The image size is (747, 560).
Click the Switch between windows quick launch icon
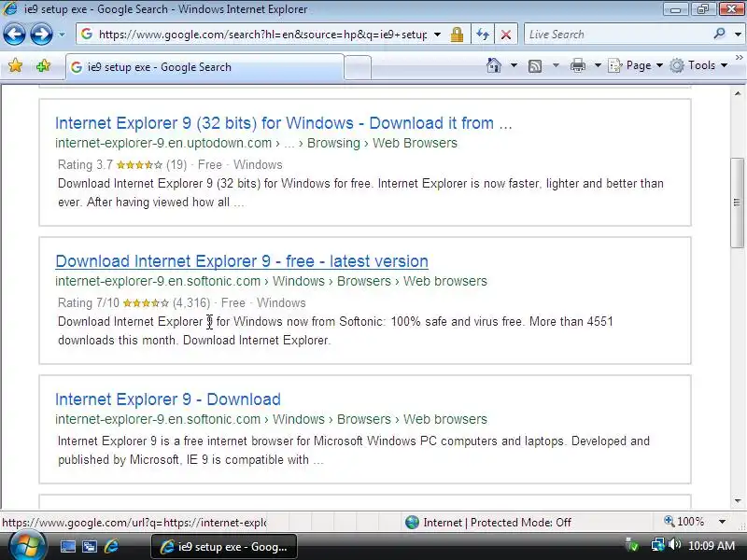click(x=89, y=546)
